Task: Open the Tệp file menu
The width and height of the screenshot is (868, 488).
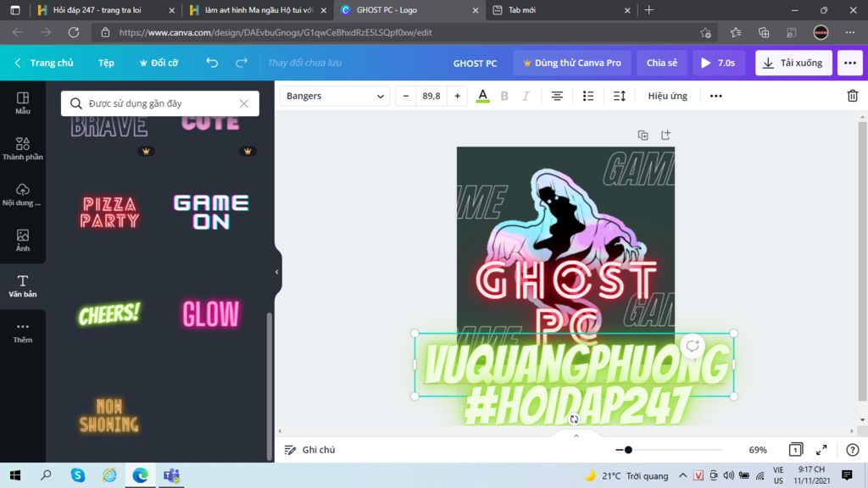Action: (x=106, y=63)
